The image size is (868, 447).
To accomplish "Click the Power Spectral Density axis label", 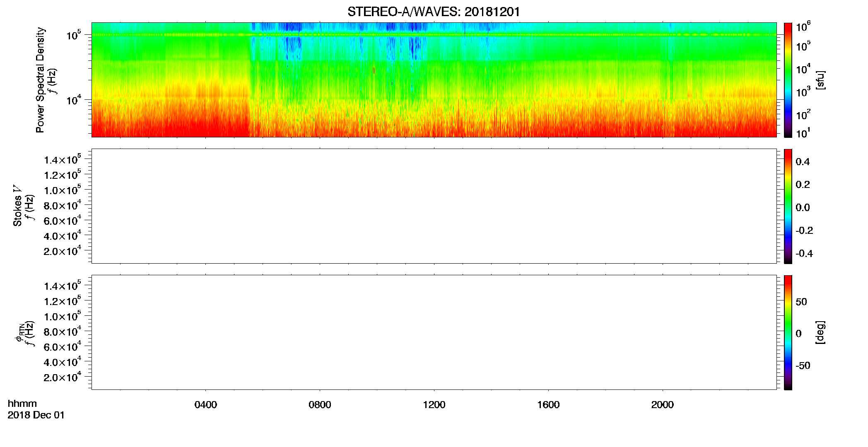I will (x=40, y=80).
